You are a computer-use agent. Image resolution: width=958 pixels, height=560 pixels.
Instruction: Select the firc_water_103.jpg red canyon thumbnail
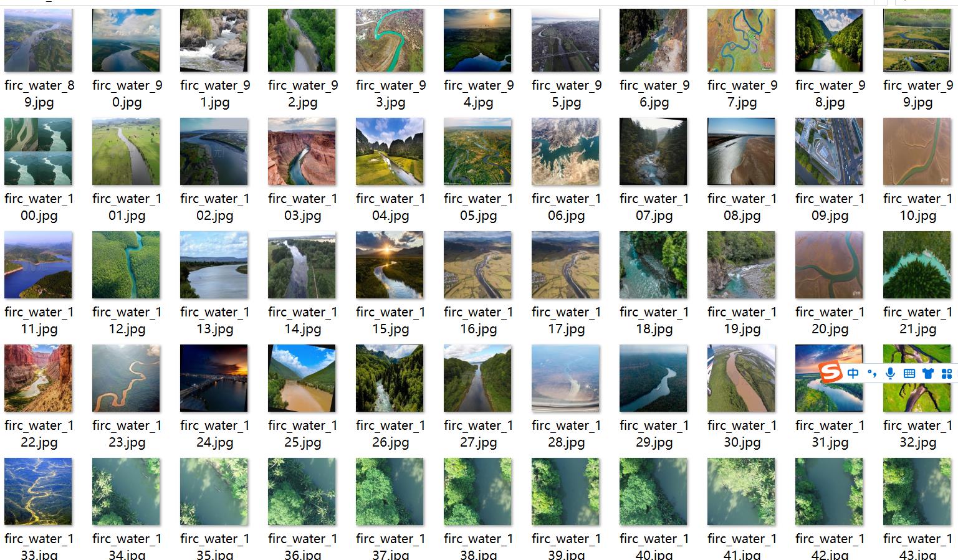[x=302, y=151]
